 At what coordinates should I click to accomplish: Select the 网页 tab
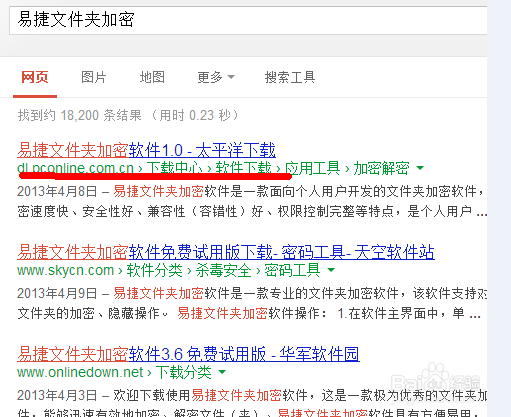(x=35, y=77)
